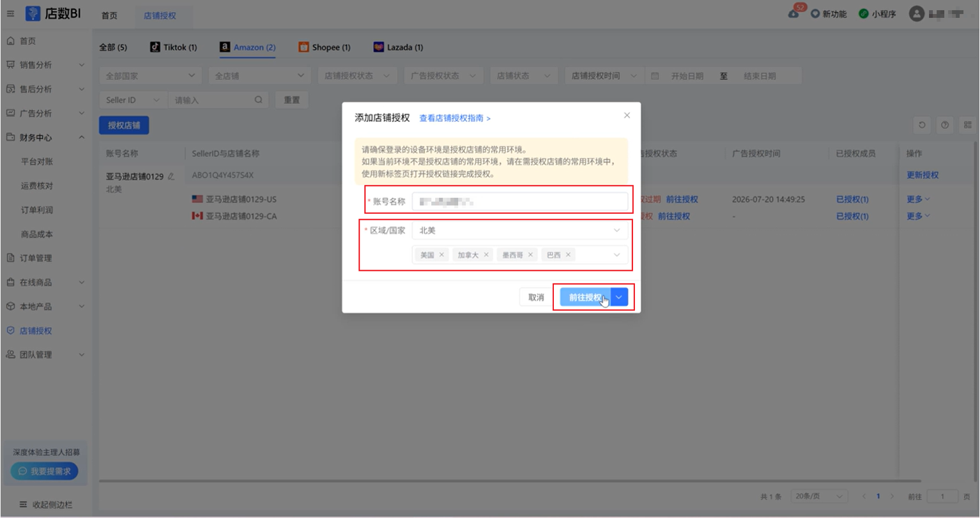980x518 pixels.
Task: Open 全部国家 filter dropdown
Action: [150, 76]
